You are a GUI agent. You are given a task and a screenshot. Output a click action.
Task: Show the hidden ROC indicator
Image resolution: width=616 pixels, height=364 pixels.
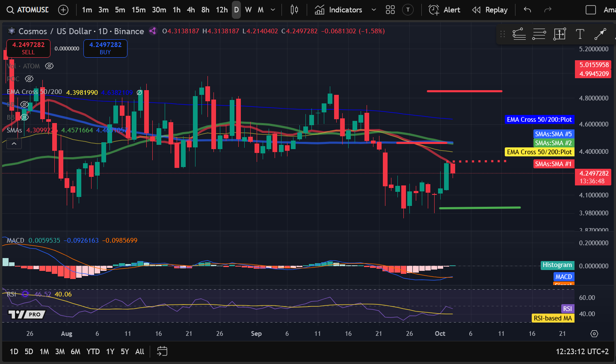click(x=29, y=79)
